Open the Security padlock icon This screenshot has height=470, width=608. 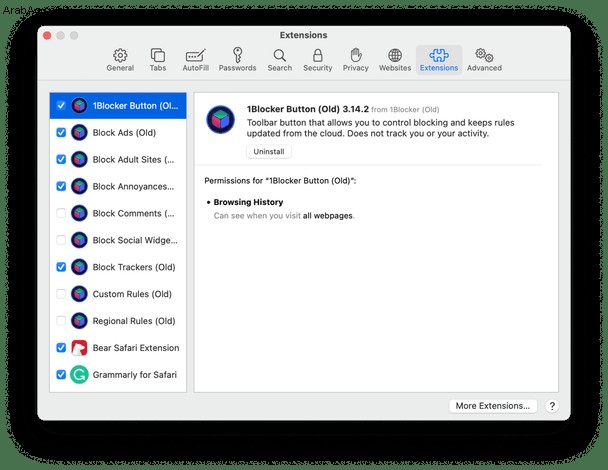[318, 55]
